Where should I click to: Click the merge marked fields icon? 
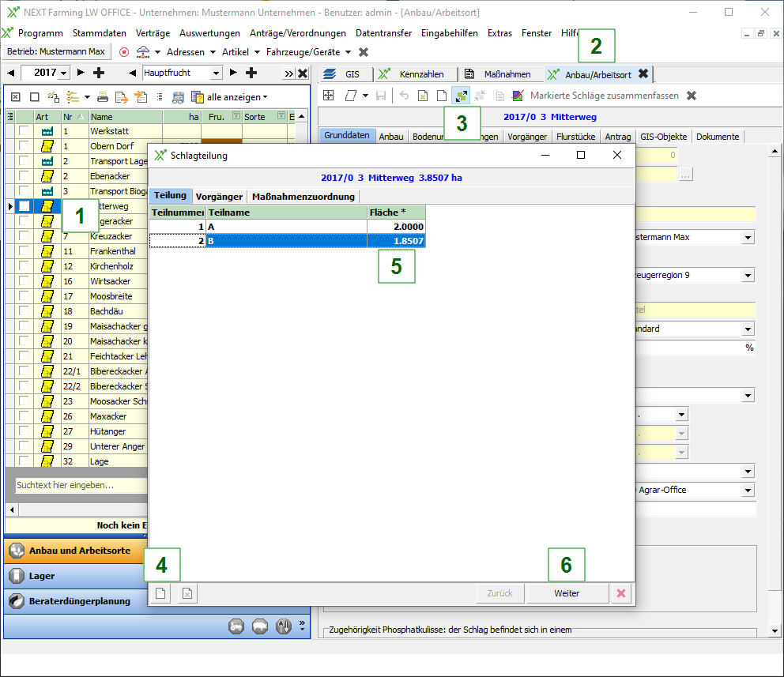tap(518, 96)
